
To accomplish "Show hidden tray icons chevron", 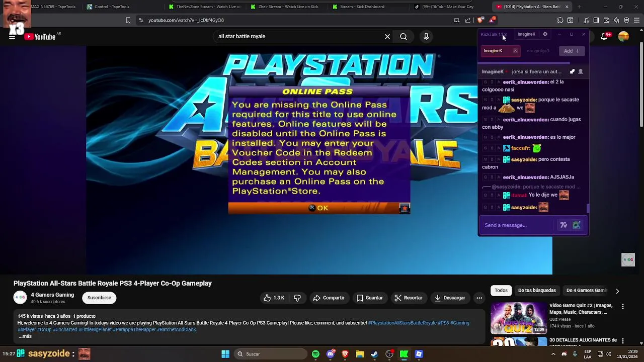I will click(x=553, y=354).
